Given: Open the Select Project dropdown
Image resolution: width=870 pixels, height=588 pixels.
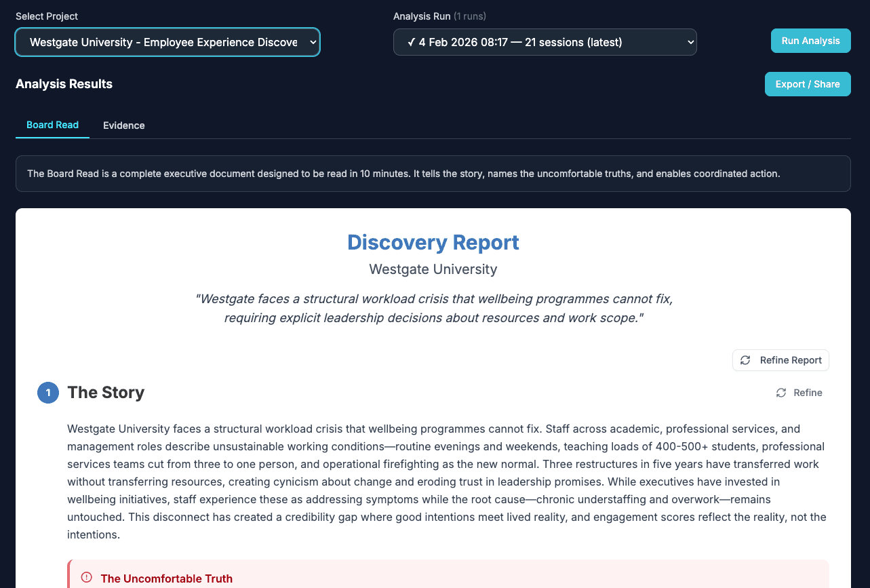Looking at the screenshot, I should tap(163, 42).
